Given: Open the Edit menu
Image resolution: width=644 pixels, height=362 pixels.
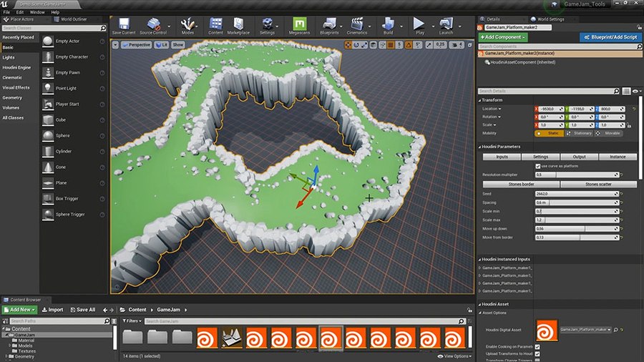Looking at the screenshot, I should tap(20, 12).
